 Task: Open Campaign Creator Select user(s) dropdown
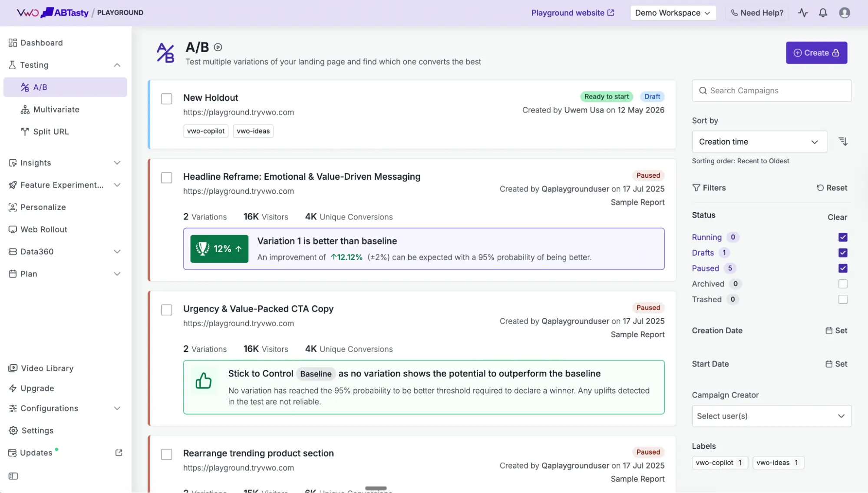pyautogui.click(x=772, y=416)
